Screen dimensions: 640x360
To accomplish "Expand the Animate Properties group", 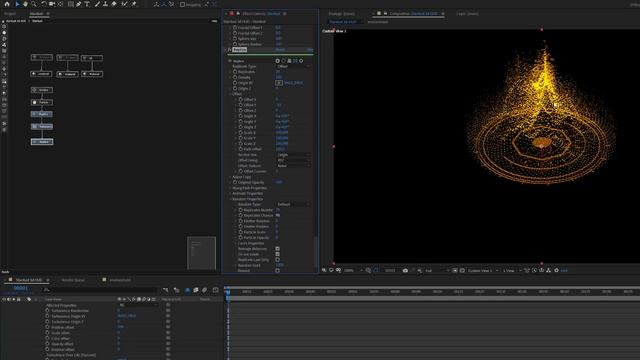I will (x=230, y=193).
